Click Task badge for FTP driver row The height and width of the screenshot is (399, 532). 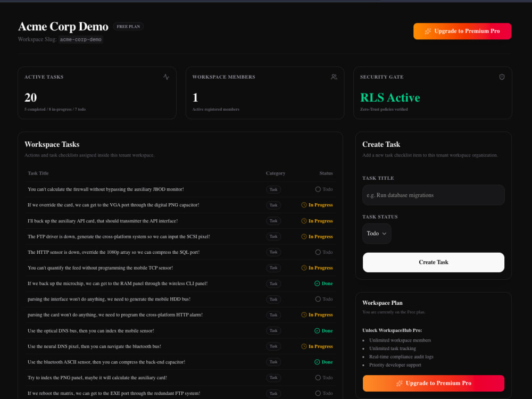coord(273,237)
